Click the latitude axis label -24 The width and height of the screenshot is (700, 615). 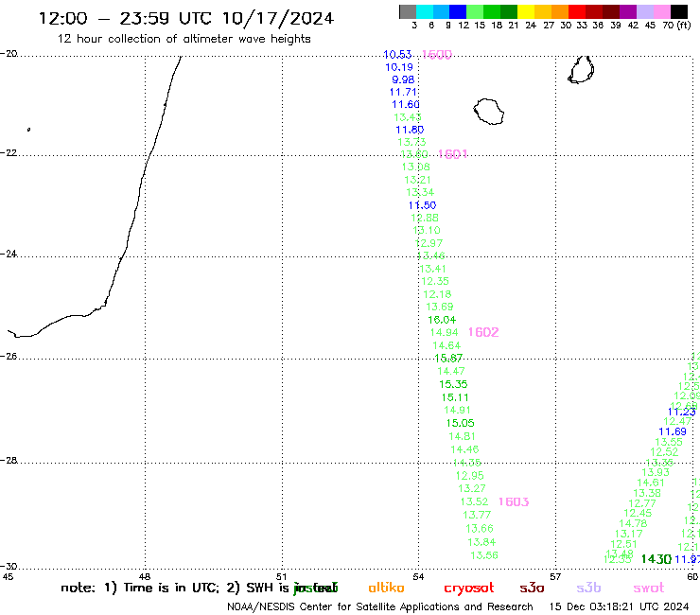[x=9, y=254]
